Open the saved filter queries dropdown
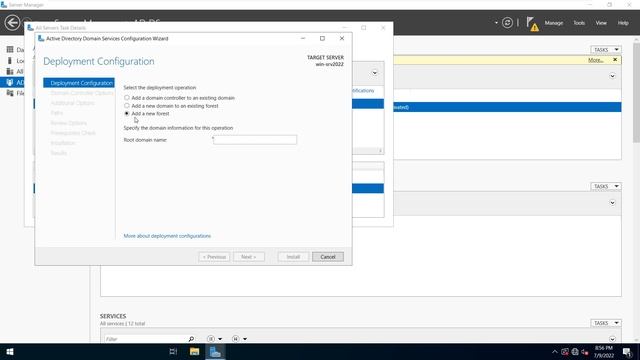 tap(239, 339)
